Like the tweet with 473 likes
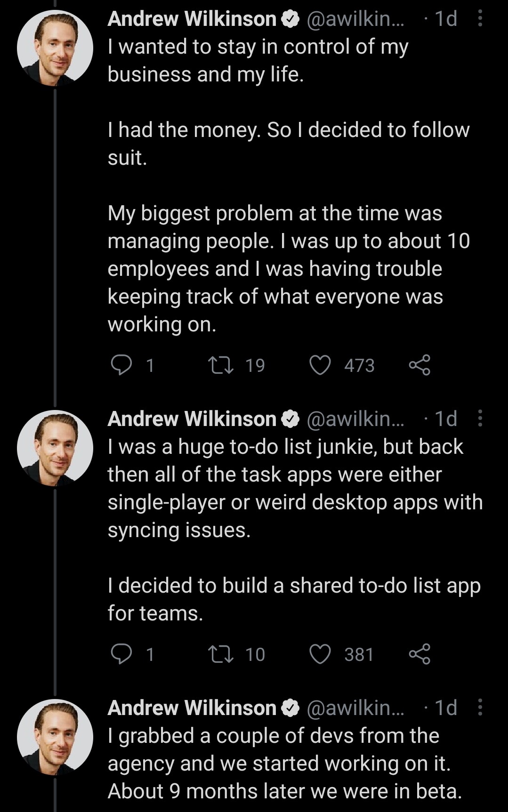Image resolution: width=508 pixels, height=812 pixels. click(x=320, y=365)
